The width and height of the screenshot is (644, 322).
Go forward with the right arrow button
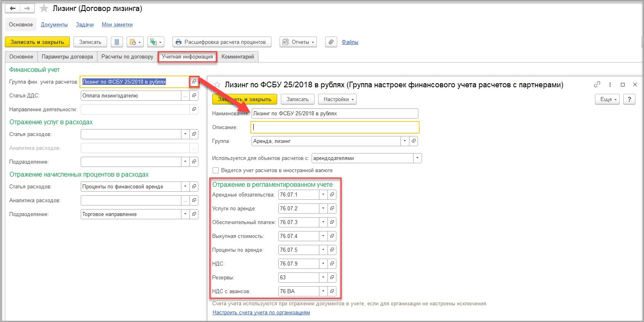(27, 9)
